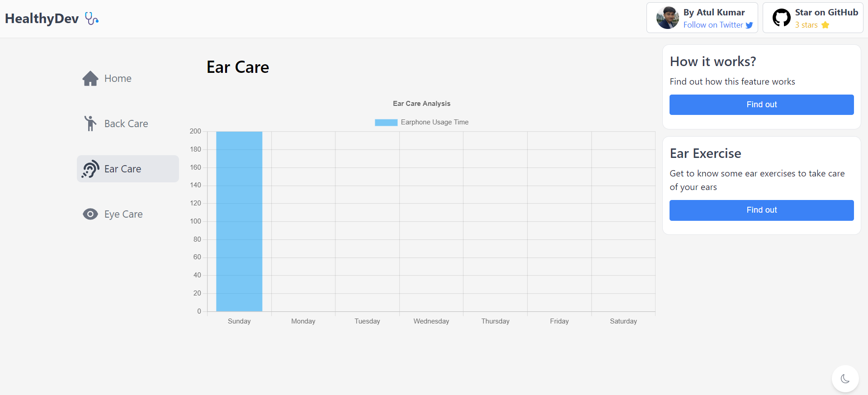
Task: Open the Follow on Twitter link
Action: [714, 25]
